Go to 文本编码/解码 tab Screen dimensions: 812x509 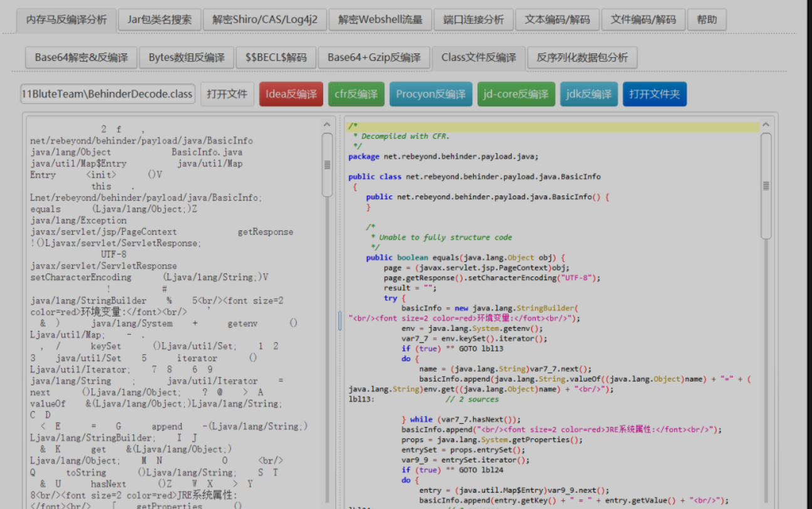click(x=557, y=19)
